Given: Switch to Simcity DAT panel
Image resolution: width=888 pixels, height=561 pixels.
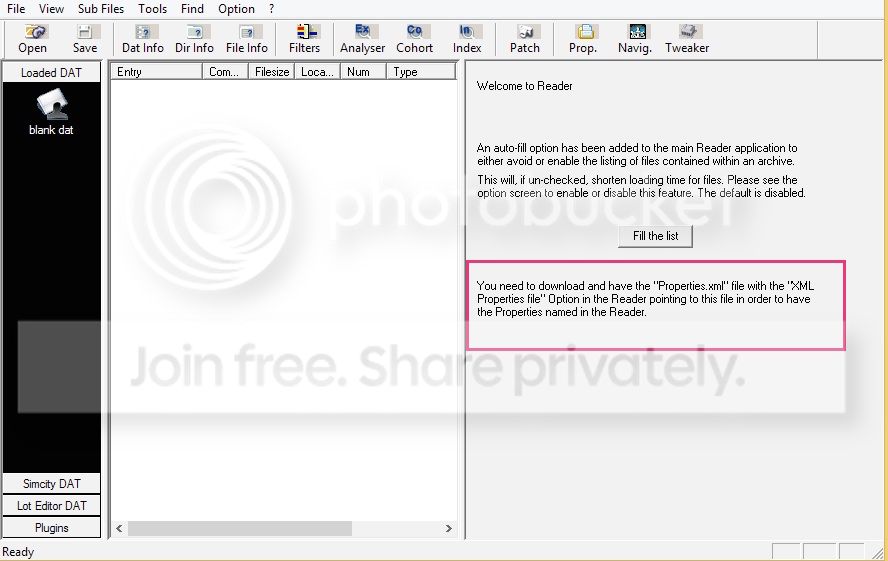Looking at the screenshot, I should click(52, 484).
